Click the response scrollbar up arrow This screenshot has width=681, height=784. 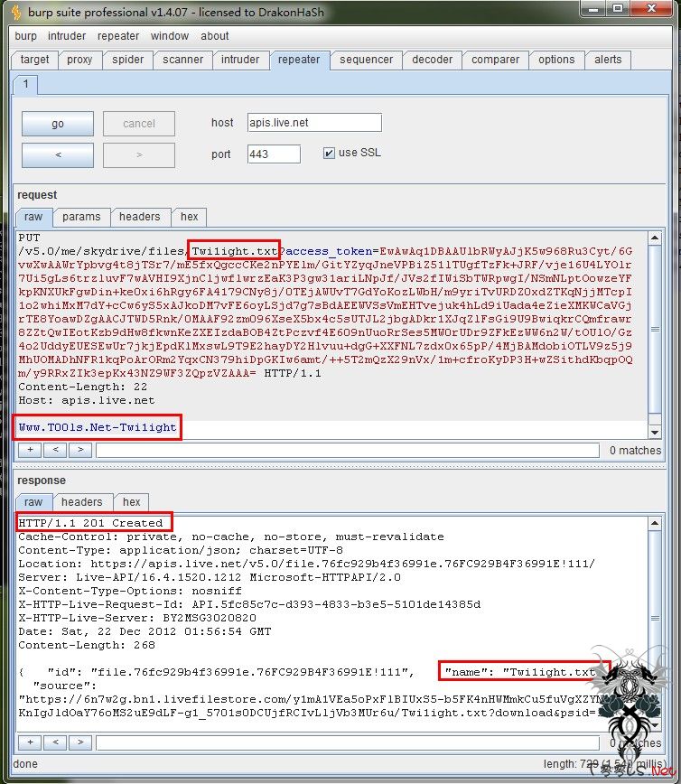tap(655, 524)
